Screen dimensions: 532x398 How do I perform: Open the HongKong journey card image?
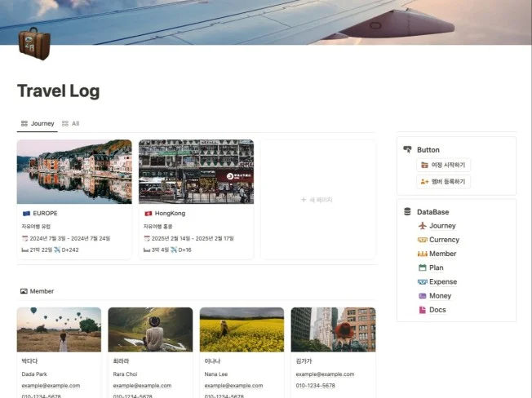[196, 171]
